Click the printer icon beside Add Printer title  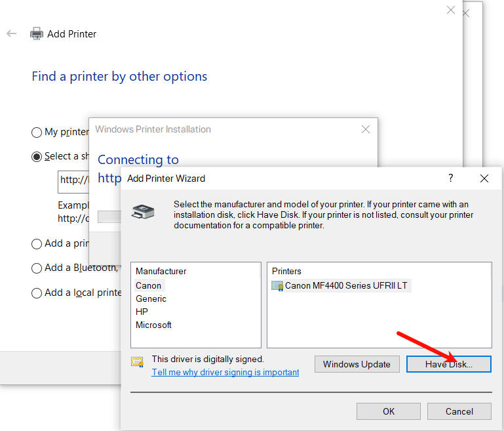pyautogui.click(x=37, y=34)
